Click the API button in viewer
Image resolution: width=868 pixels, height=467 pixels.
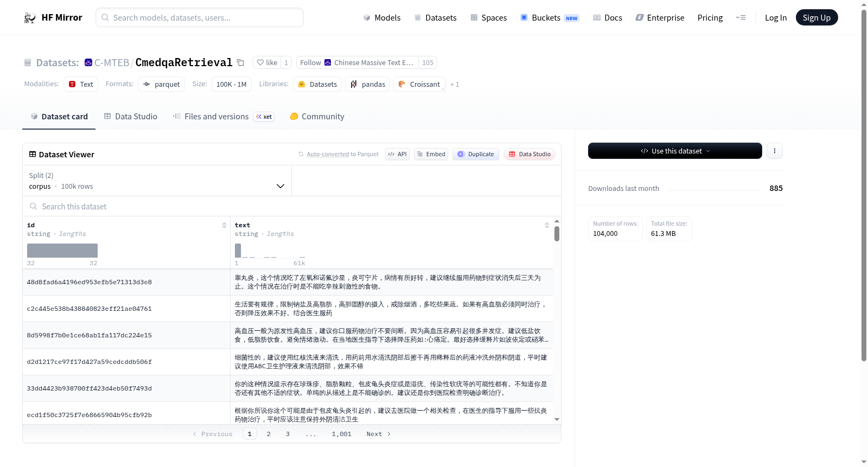pyautogui.click(x=397, y=154)
